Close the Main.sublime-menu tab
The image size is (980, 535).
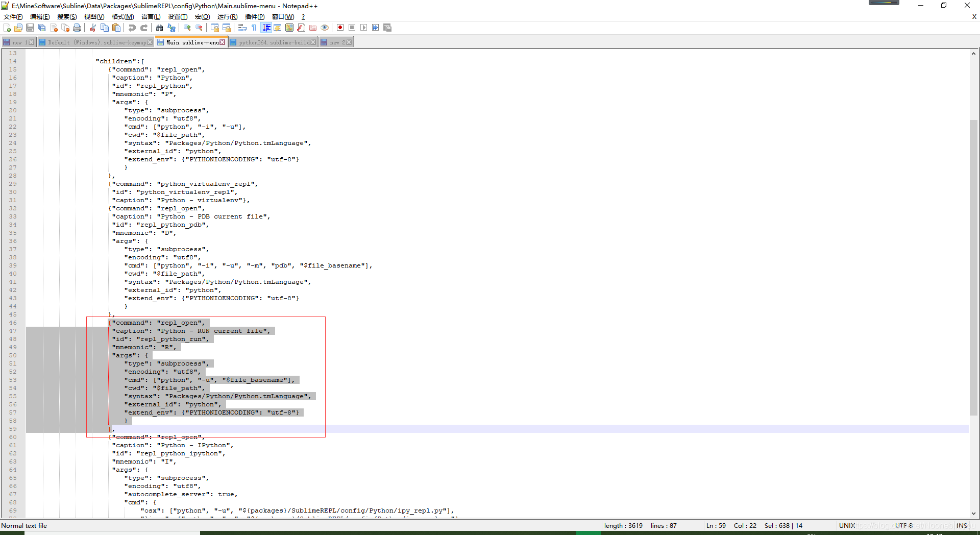[223, 42]
